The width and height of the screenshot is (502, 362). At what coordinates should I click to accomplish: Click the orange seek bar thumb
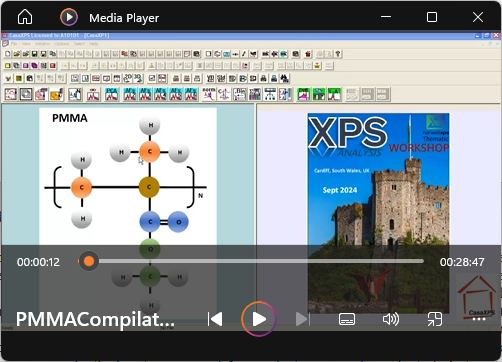coord(89,261)
